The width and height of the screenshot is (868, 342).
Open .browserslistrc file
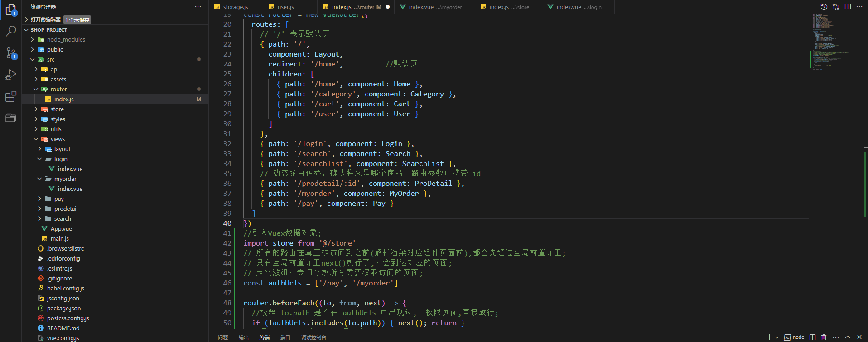click(115, 248)
